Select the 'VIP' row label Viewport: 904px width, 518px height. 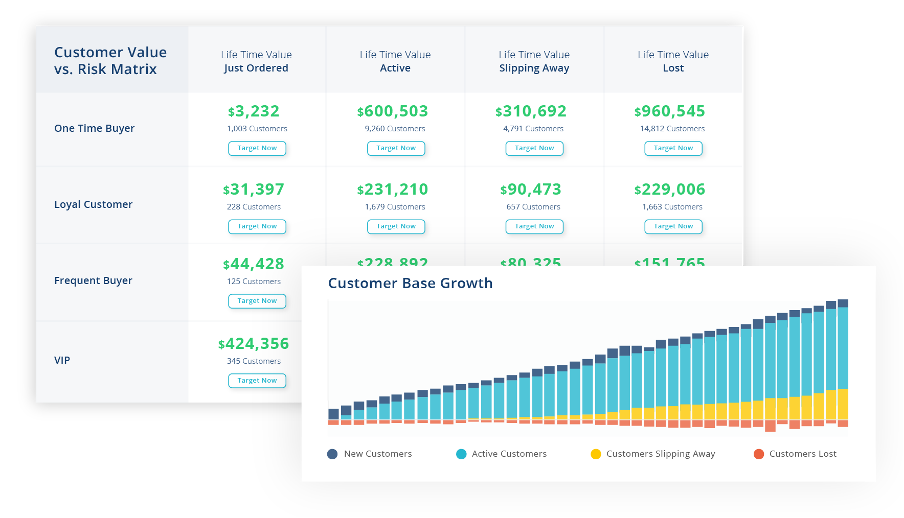62,360
